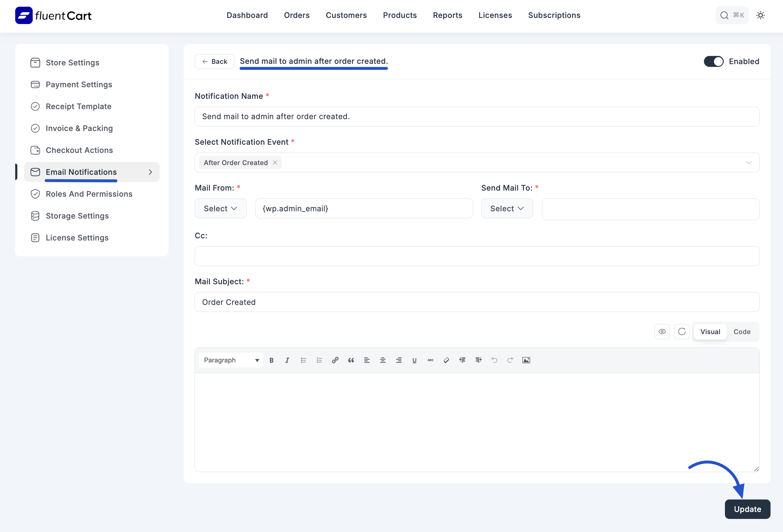The width and height of the screenshot is (783, 532).
Task: Open the Paragraph style dropdown
Action: click(x=230, y=360)
